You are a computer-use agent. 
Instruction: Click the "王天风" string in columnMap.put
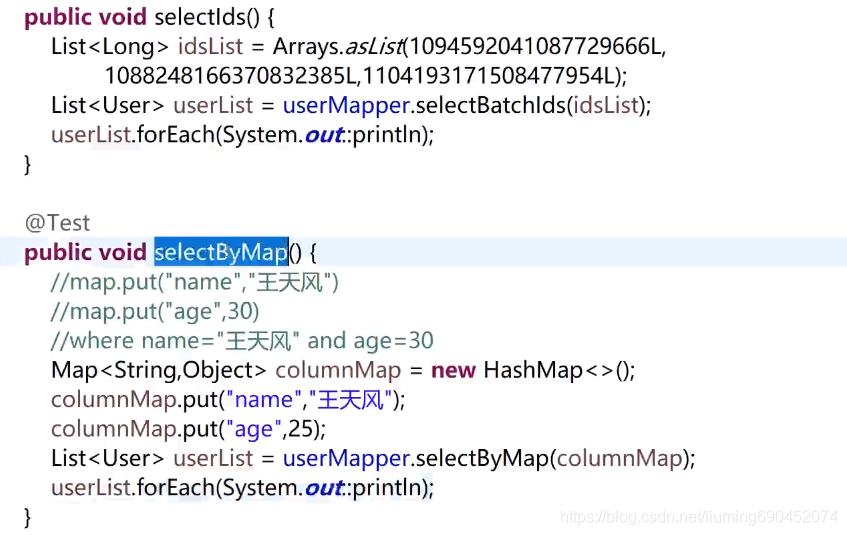click(350, 400)
